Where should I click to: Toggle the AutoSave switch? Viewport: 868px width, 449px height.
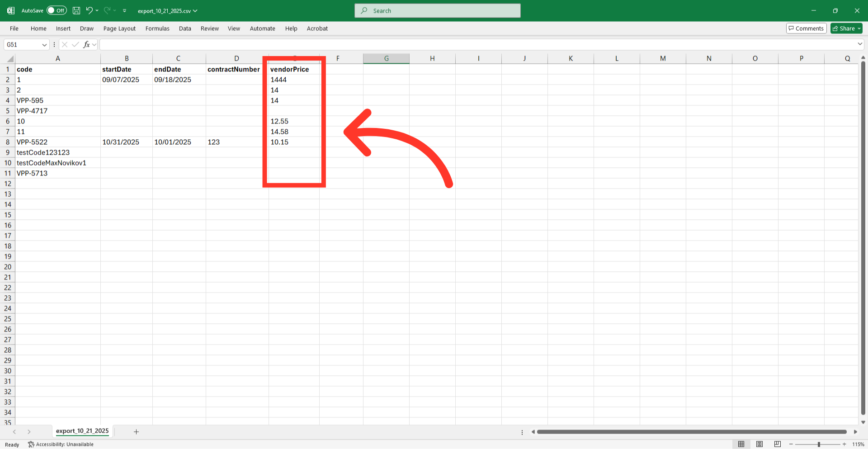[57, 10]
